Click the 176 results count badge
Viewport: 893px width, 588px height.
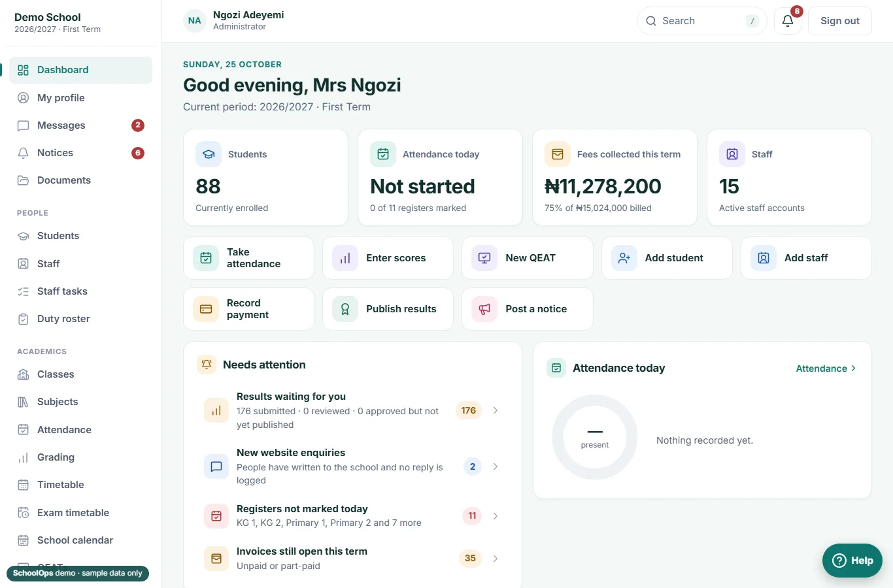point(469,410)
